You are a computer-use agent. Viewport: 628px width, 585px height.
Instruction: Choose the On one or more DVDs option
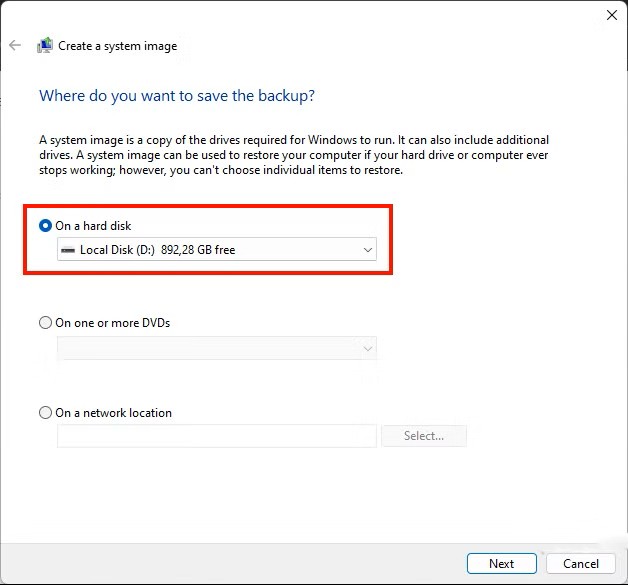click(x=45, y=323)
